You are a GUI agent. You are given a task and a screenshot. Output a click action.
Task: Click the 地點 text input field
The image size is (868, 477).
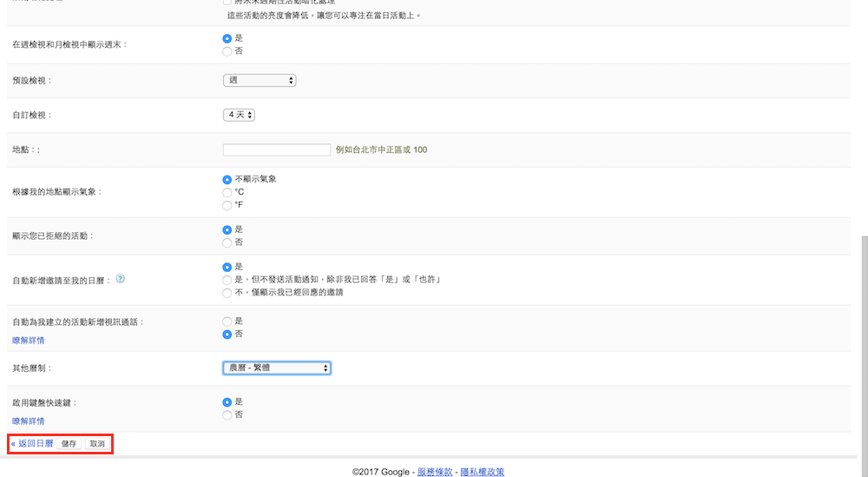click(277, 149)
